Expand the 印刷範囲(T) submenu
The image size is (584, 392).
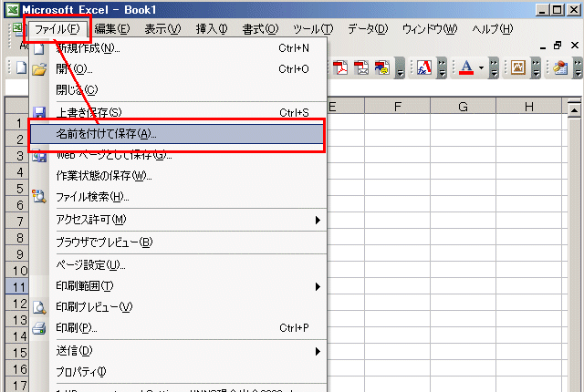click(318, 286)
